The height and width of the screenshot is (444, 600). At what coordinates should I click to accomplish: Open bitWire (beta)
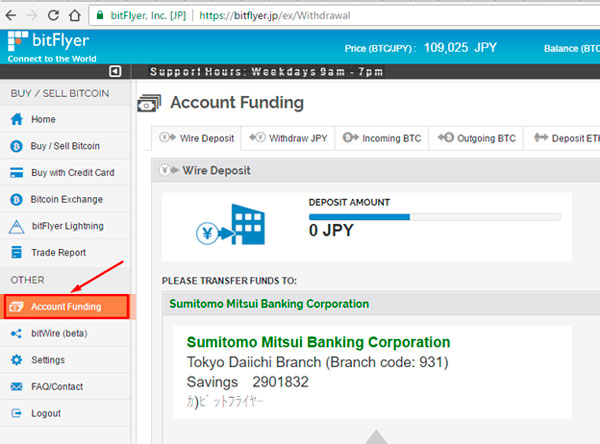click(x=65, y=333)
